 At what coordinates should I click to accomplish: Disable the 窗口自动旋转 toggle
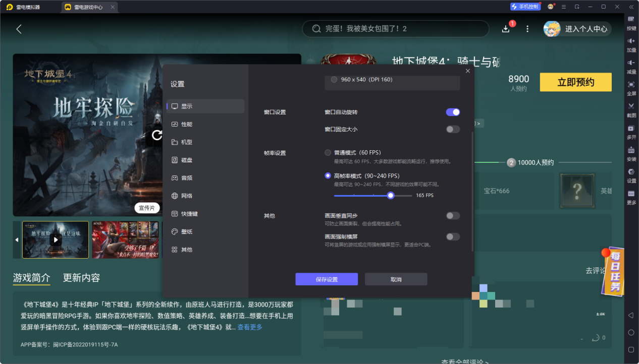[x=452, y=112]
